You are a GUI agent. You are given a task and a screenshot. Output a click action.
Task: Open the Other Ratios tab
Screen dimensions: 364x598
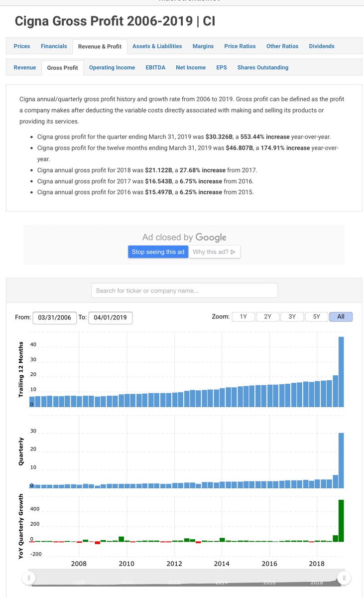pos(282,46)
